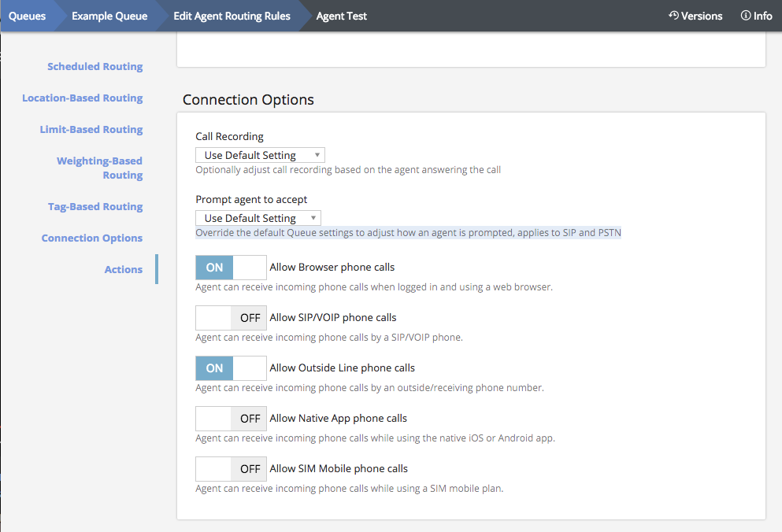Open the Call Recording dropdown

(260, 156)
